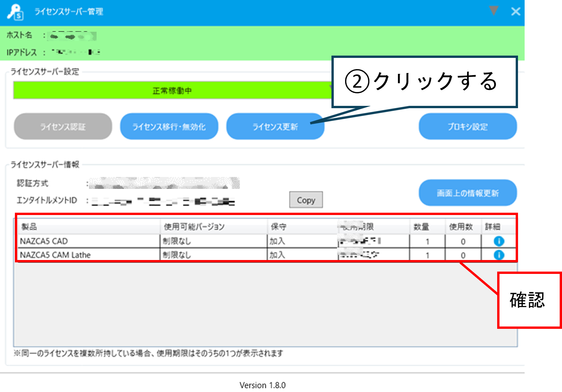Screen dimensions: 562x392
Task: Click the IPアドレス label
Action: [x=22, y=52]
